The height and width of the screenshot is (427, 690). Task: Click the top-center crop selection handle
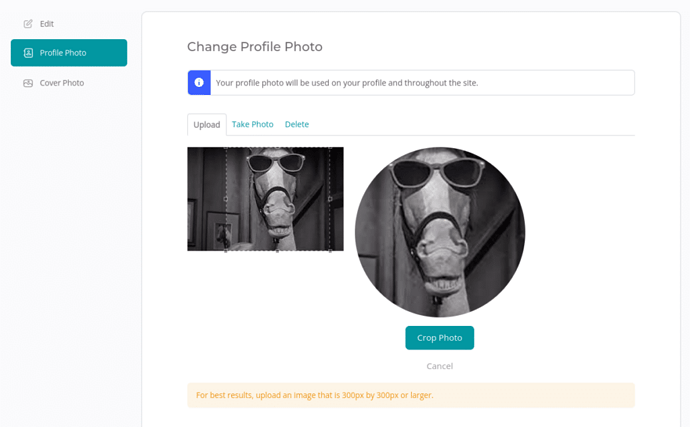point(278,148)
